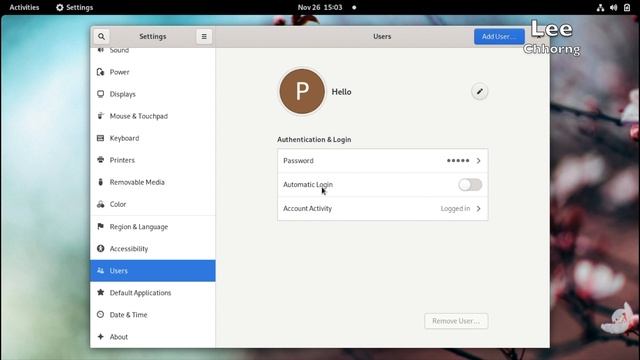Open Mouse & Touchpad settings
The width and height of the screenshot is (640, 360).
[x=153, y=116]
